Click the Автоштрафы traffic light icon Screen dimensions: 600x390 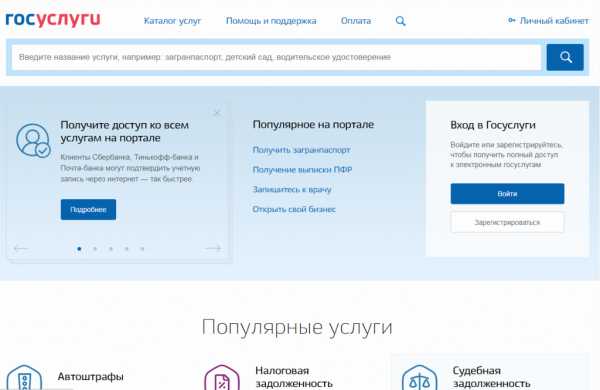[x=24, y=377]
